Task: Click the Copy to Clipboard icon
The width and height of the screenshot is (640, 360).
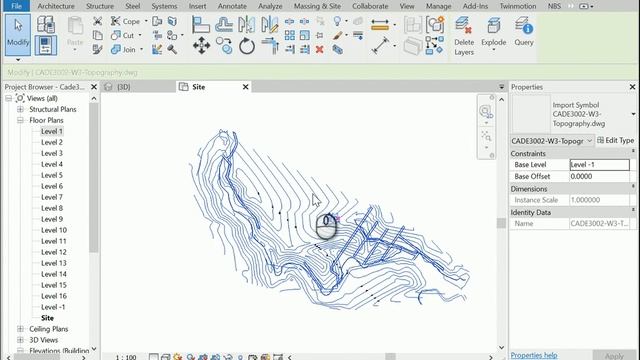Action: tap(97, 36)
